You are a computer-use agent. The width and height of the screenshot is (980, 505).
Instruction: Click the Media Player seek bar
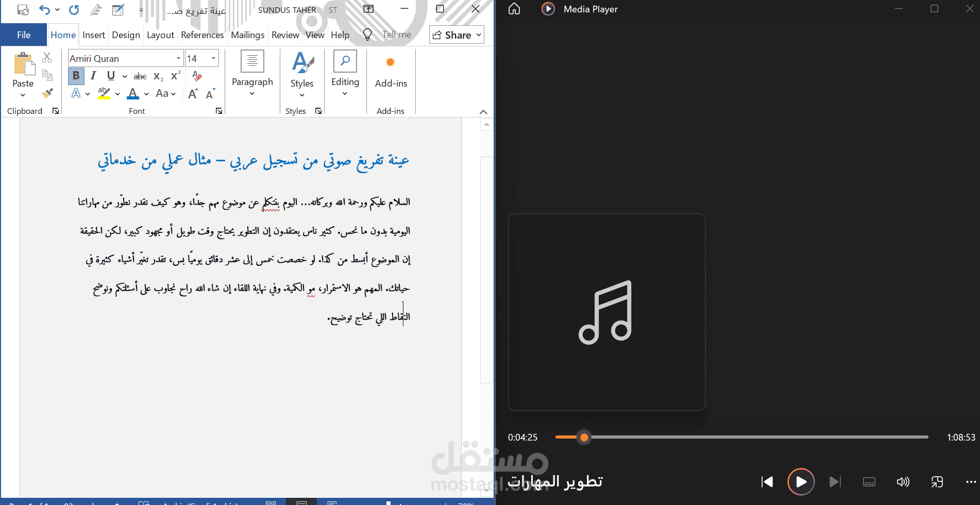741,437
